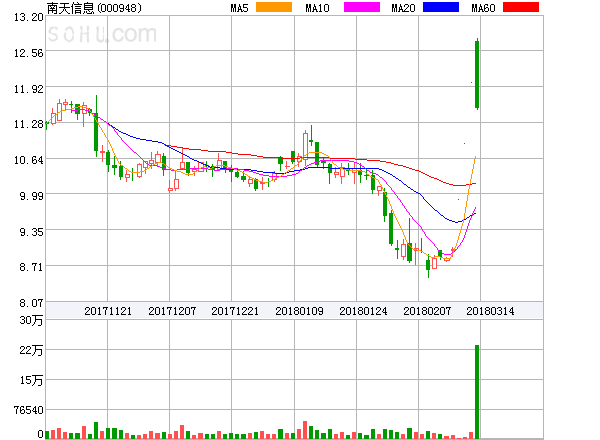Click the MA20 legend label
This screenshot has width=600, height=440.
point(403,8)
